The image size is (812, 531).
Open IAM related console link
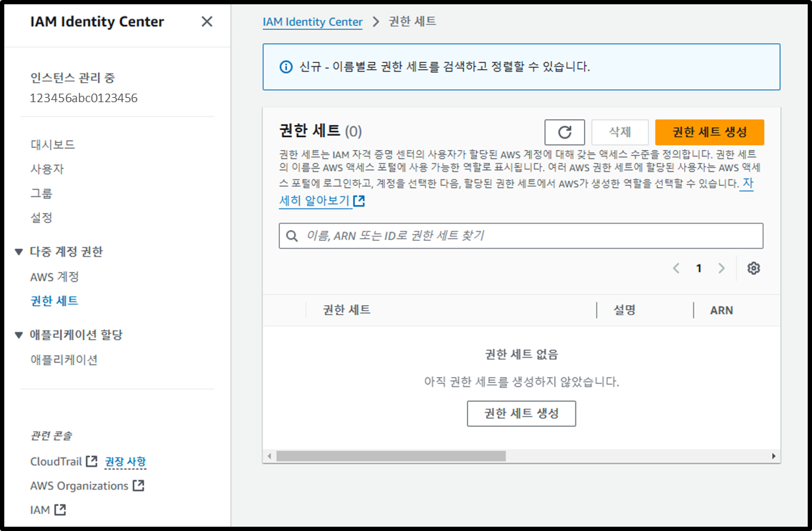[x=40, y=510]
